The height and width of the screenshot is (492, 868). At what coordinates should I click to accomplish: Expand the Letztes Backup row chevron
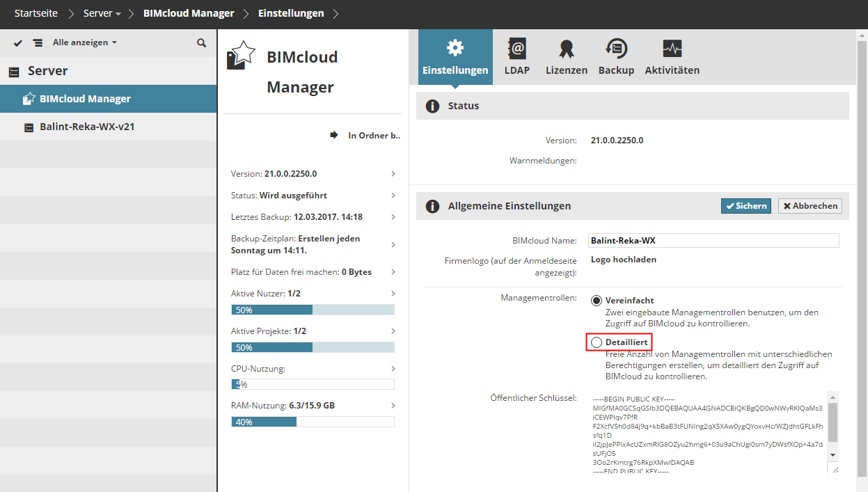[393, 216]
